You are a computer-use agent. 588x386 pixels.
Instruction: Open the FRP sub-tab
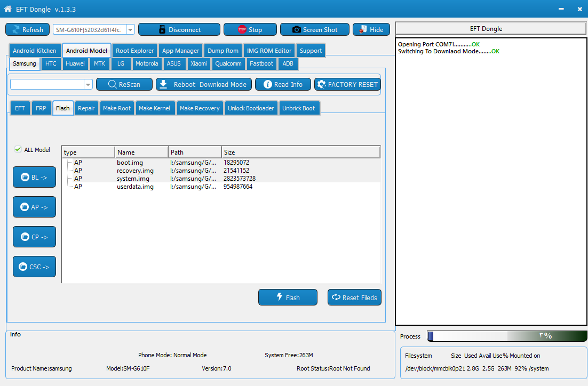[41, 108]
